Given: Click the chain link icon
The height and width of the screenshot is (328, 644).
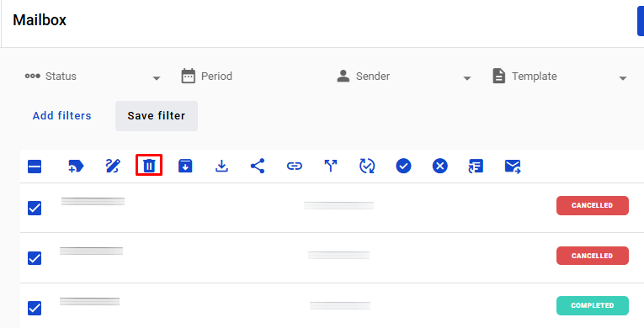Looking at the screenshot, I should tap(294, 166).
